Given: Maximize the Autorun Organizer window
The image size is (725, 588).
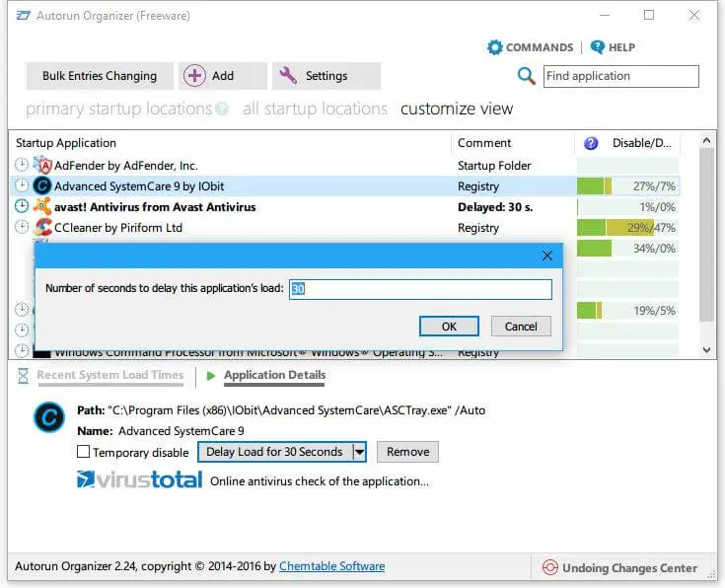Looking at the screenshot, I should pyautogui.click(x=649, y=15).
